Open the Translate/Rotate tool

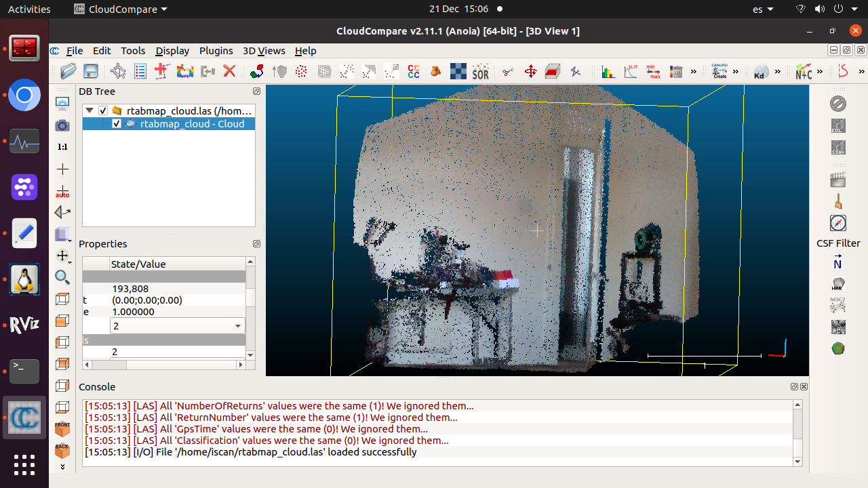click(x=530, y=71)
